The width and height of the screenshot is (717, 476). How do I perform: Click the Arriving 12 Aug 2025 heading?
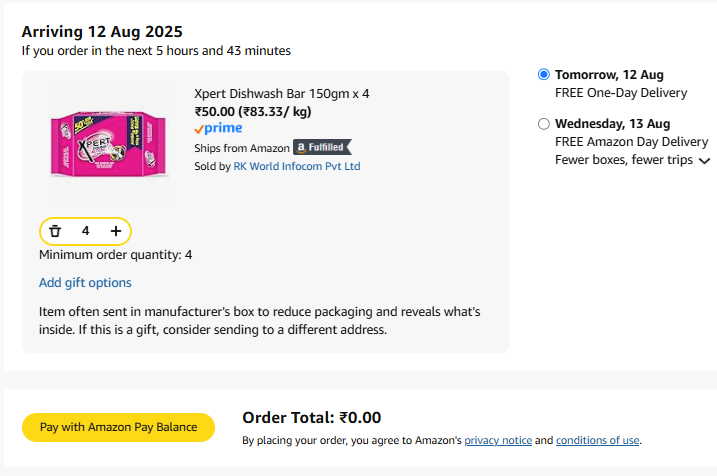(102, 32)
